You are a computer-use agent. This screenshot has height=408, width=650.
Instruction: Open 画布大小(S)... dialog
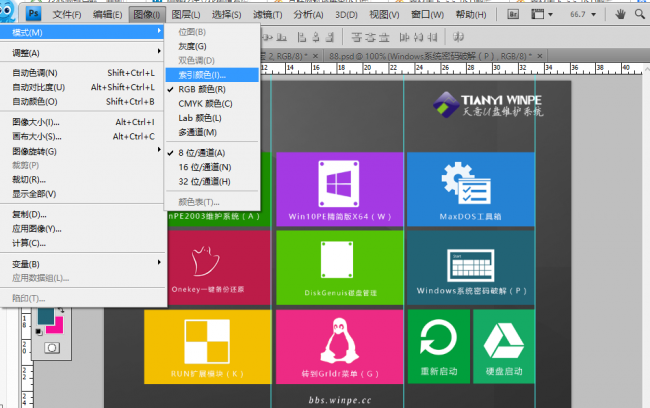point(82,136)
